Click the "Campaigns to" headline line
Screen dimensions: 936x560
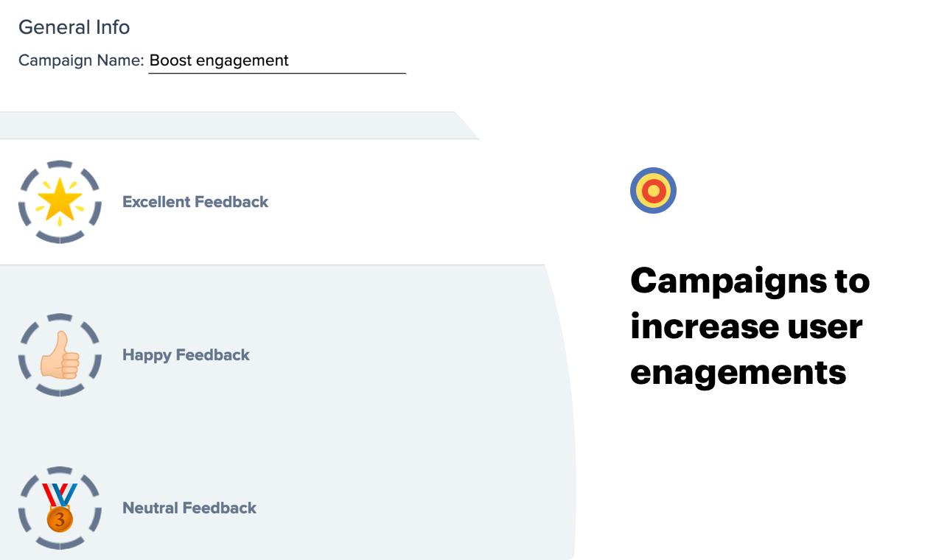tap(750, 281)
